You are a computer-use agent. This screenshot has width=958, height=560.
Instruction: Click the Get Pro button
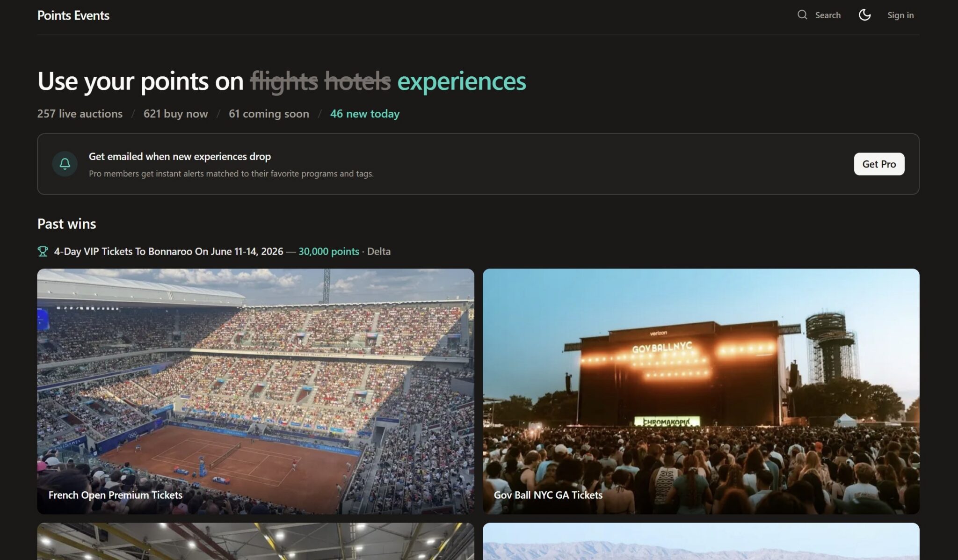(x=878, y=164)
